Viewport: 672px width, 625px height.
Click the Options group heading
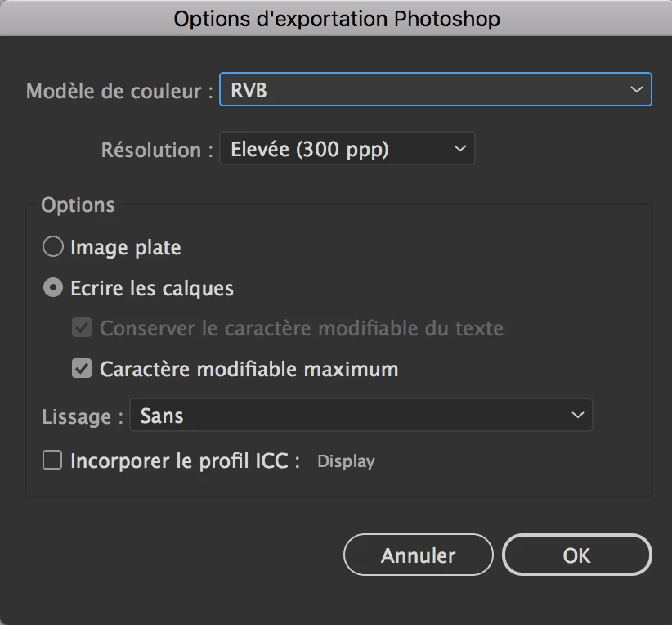point(78,205)
